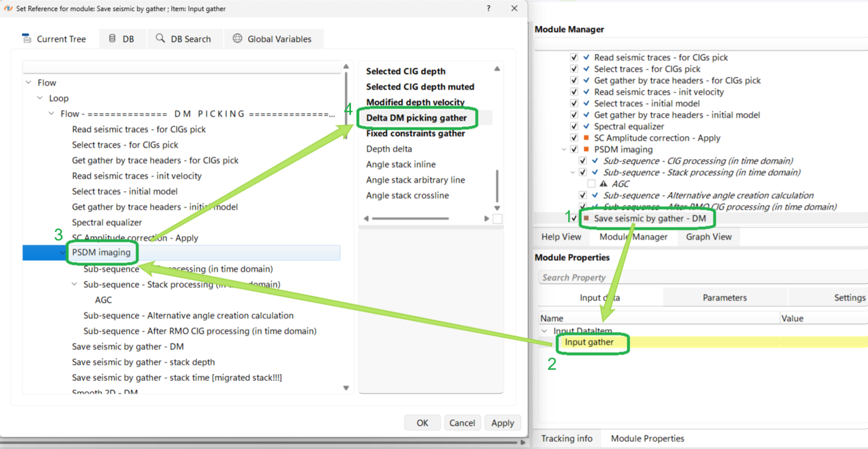The width and height of the screenshot is (868, 449).
Task: Click blue check icon beside Module Manager's Read seismic traces - for CIGs pick
Action: (586, 57)
